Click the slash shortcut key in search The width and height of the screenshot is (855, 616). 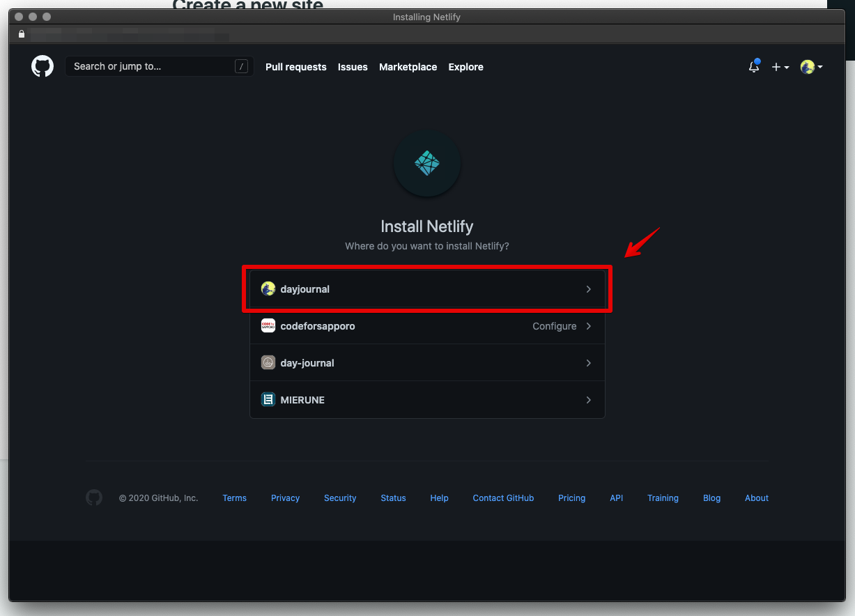tap(241, 66)
